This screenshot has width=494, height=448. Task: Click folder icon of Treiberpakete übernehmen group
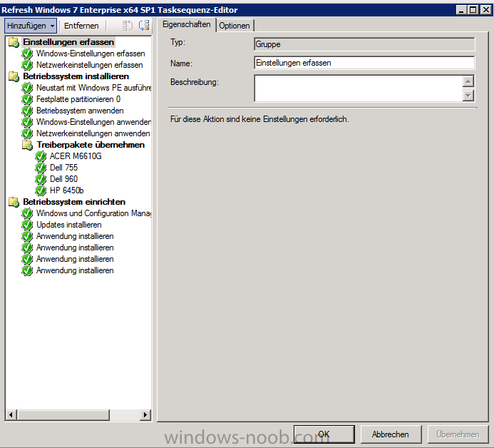27,145
